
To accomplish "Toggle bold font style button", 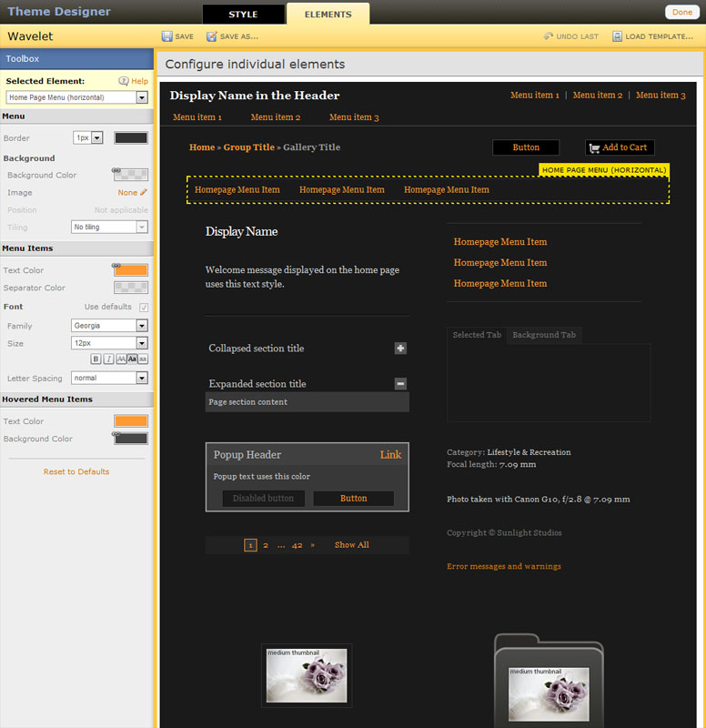I will [96, 359].
